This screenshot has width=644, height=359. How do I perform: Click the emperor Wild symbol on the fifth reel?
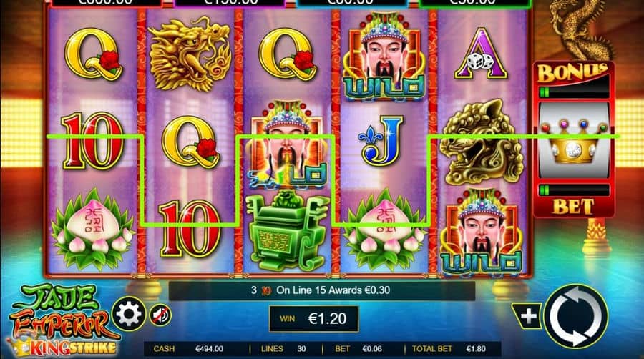[481, 232]
